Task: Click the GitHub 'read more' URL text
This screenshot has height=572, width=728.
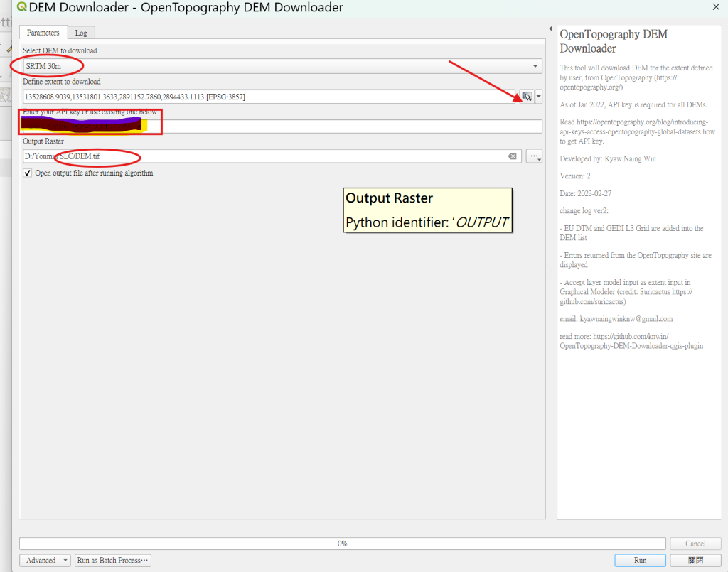Action: [x=631, y=341]
